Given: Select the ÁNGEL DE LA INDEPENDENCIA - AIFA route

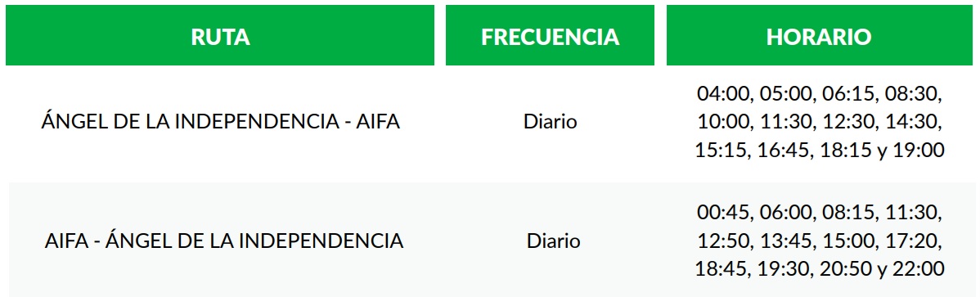Looking at the screenshot, I should pyautogui.click(x=221, y=120).
